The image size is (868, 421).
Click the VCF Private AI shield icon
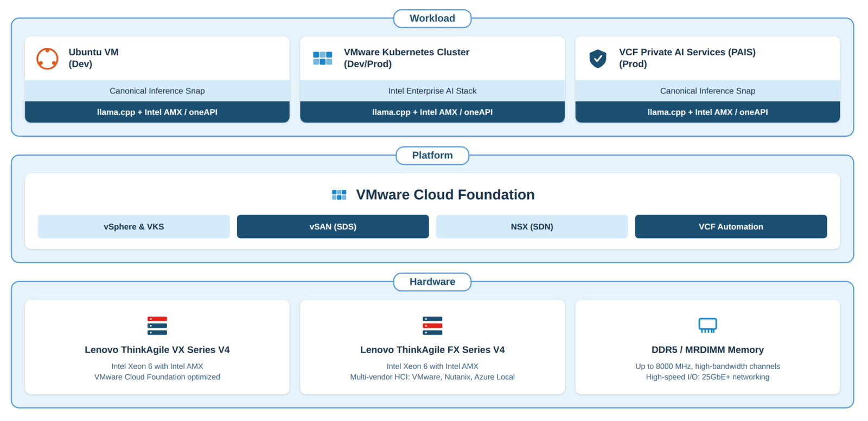pos(598,59)
